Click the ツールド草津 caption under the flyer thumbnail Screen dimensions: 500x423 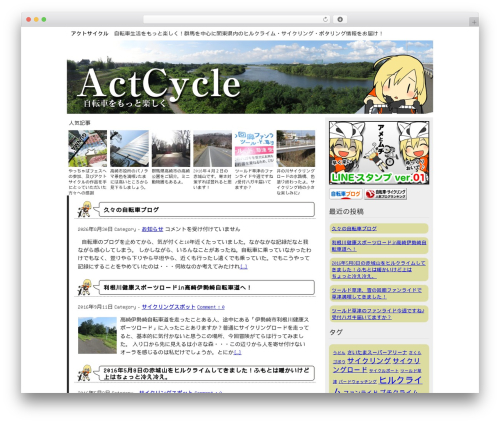pyautogui.click(x=254, y=179)
